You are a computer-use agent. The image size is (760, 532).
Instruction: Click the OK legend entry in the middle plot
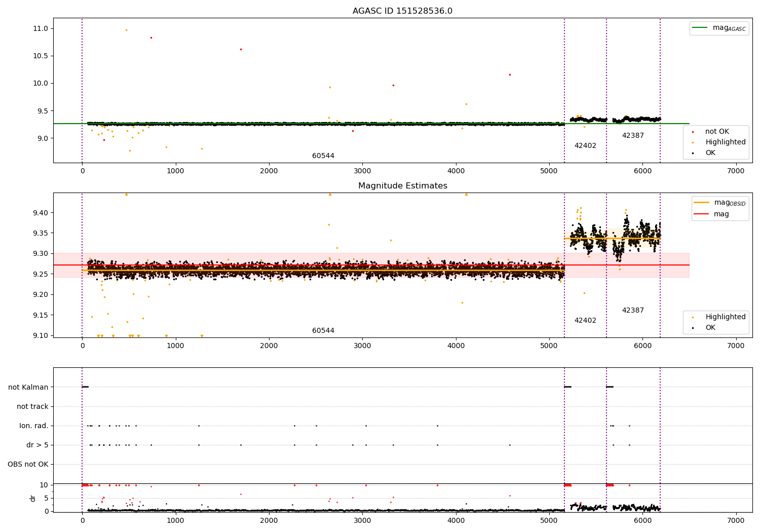pyautogui.click(x=704, y=328)
